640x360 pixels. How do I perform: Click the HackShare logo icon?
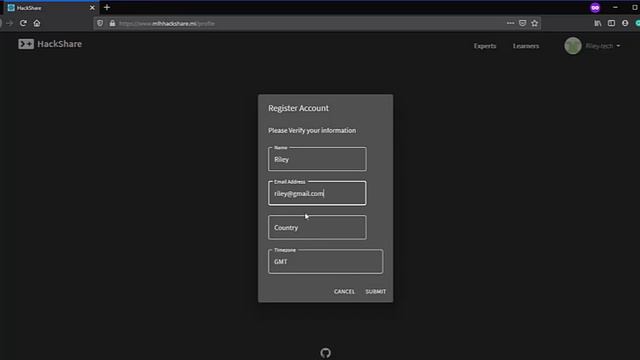point(26,44)
